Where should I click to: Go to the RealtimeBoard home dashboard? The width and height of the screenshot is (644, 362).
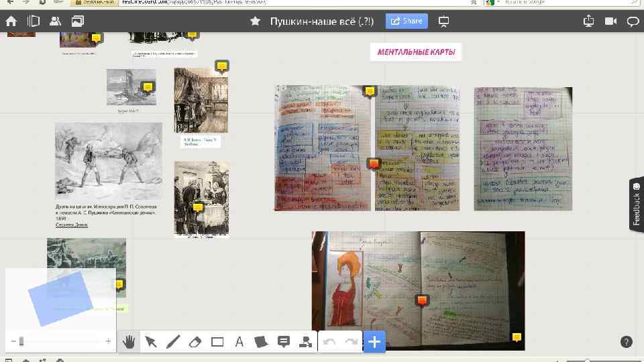pyautogui.click(x=11, y=21)
